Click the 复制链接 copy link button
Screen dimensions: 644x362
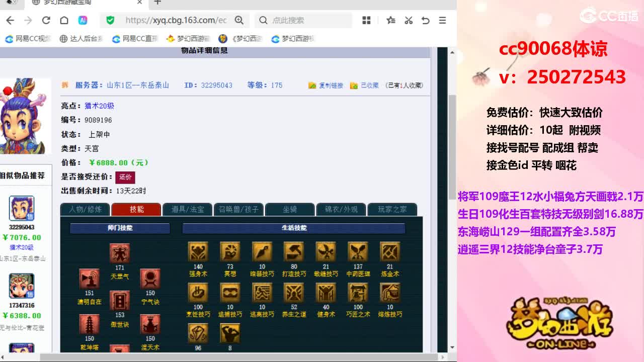pos(326,85)
